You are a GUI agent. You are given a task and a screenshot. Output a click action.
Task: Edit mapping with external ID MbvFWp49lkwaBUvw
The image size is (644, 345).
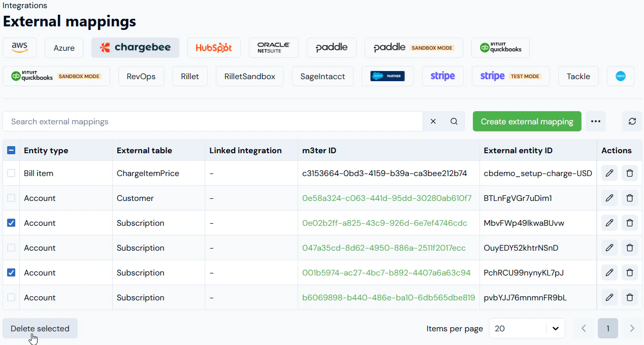click(609, 223)
